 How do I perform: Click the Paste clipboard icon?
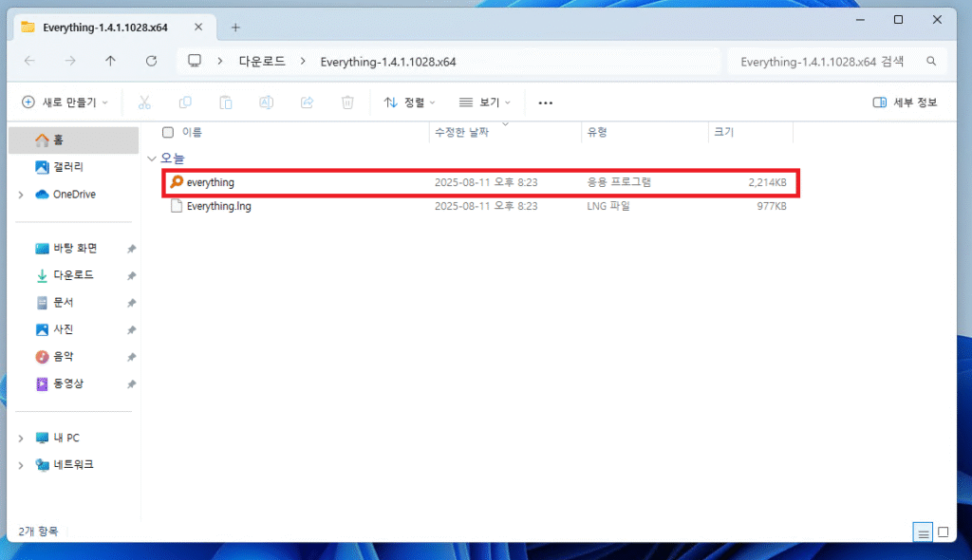(x=226, y=103)
